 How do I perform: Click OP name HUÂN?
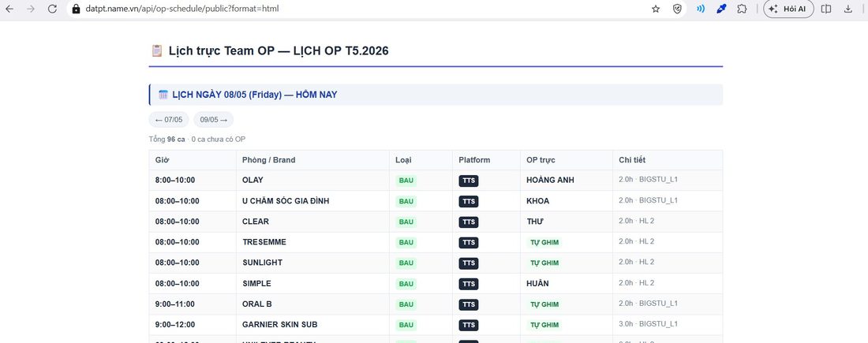537,283
